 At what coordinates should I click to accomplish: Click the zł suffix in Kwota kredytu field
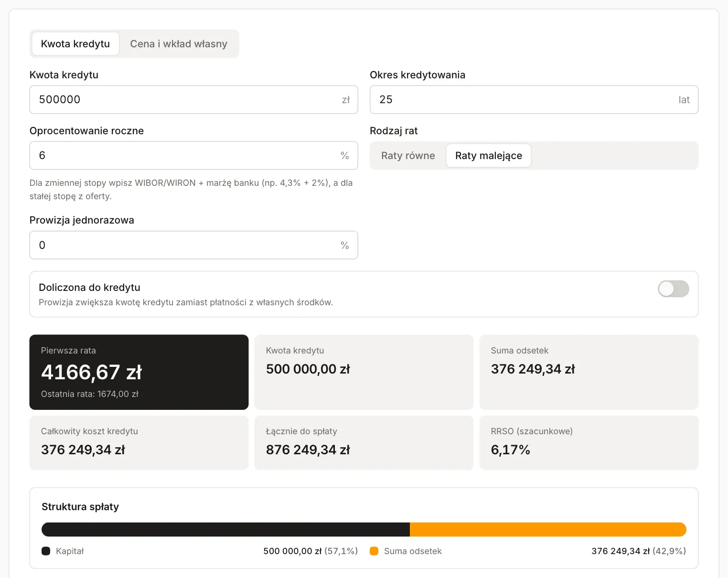click(x=346, y=99)
